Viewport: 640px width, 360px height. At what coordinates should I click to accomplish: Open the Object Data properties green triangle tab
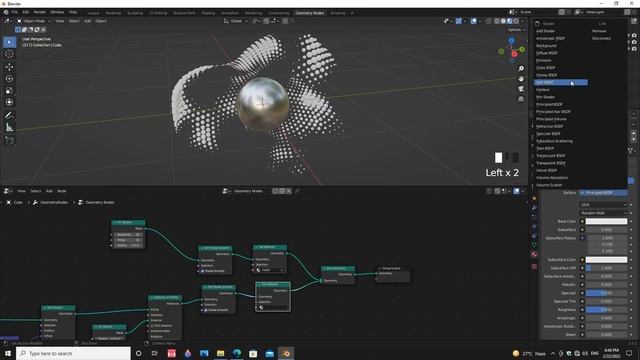coord(534,245)
